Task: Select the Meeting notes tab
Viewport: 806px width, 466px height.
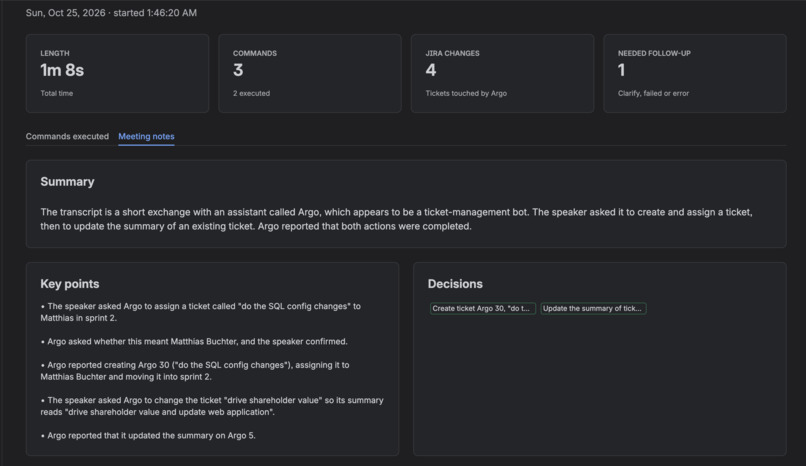Action: 146,136
